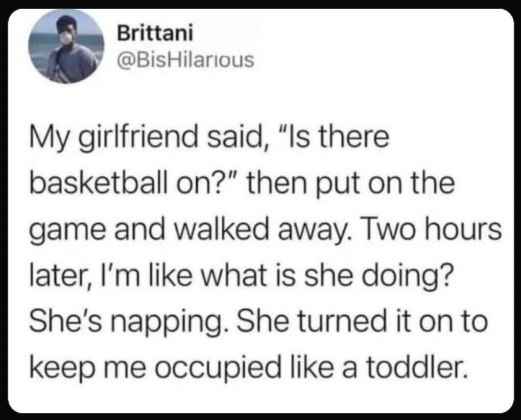Open Brittani's circular profile picture

[66, 46]
